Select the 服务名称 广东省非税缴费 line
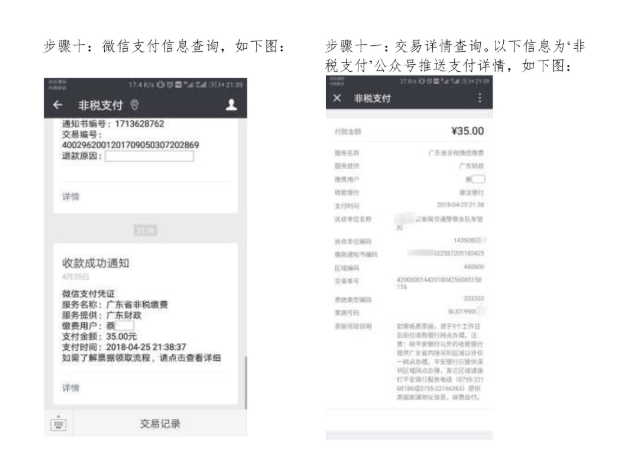The height and width of the screenshot is (465, 635). point(115,305)
